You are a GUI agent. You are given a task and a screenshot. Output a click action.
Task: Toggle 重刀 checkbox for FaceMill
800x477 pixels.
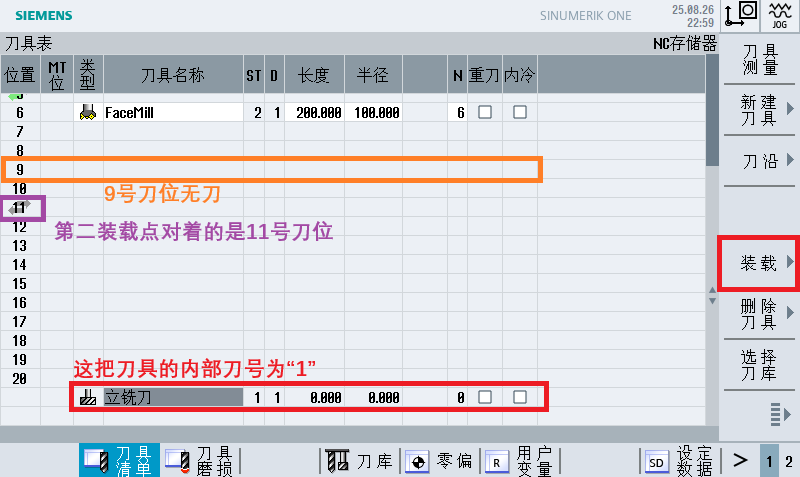click(x=485, y=112)
